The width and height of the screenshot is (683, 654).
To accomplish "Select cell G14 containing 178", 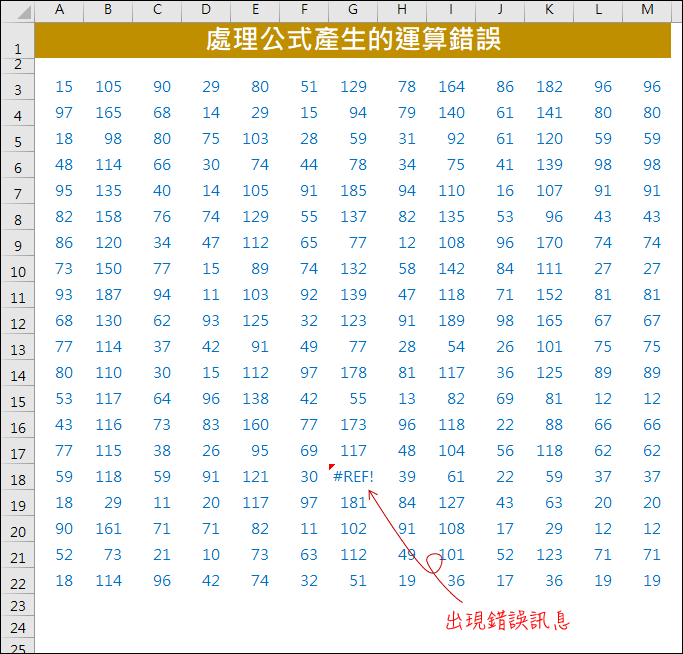I will 353,373.
